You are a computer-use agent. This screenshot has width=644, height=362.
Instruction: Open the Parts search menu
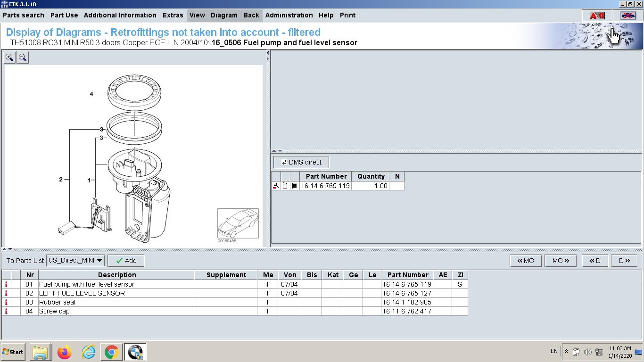pyautogui.click(x=24, y=15)
